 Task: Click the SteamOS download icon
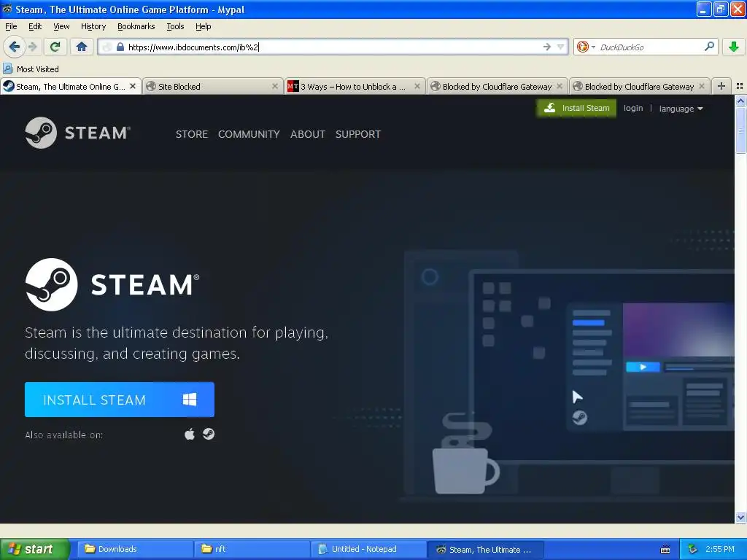[209, 434]
